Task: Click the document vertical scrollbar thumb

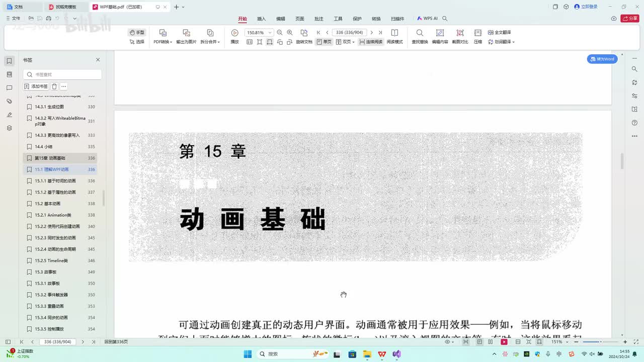Action: tap(622, 161)
